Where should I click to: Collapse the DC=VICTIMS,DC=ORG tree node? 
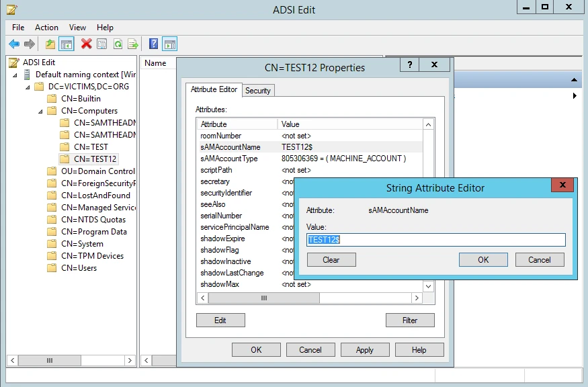click(28, 87)
